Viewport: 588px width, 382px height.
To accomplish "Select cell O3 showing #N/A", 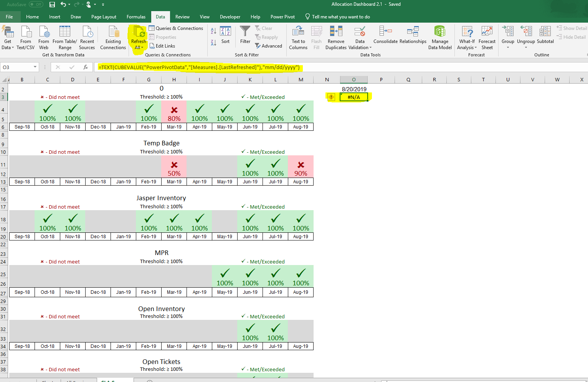I will tap(354, 97).
